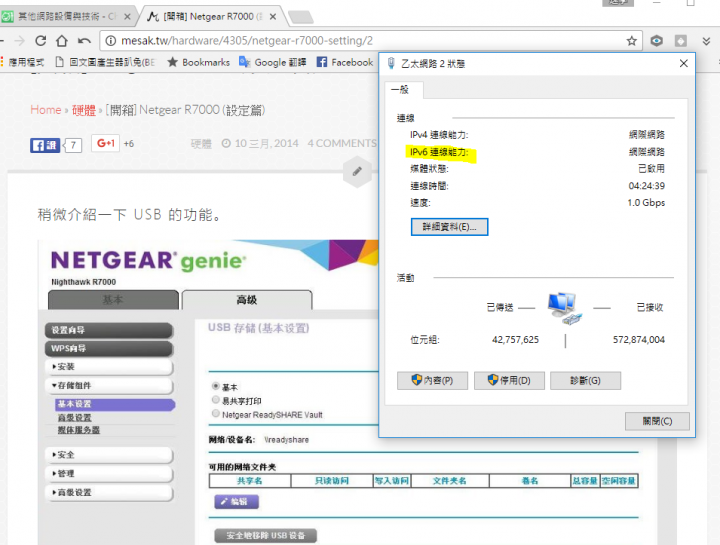Click the purple edit button with pencil
Image resolution: width=720 pixels, height=545 pixels.
point(236,501)
